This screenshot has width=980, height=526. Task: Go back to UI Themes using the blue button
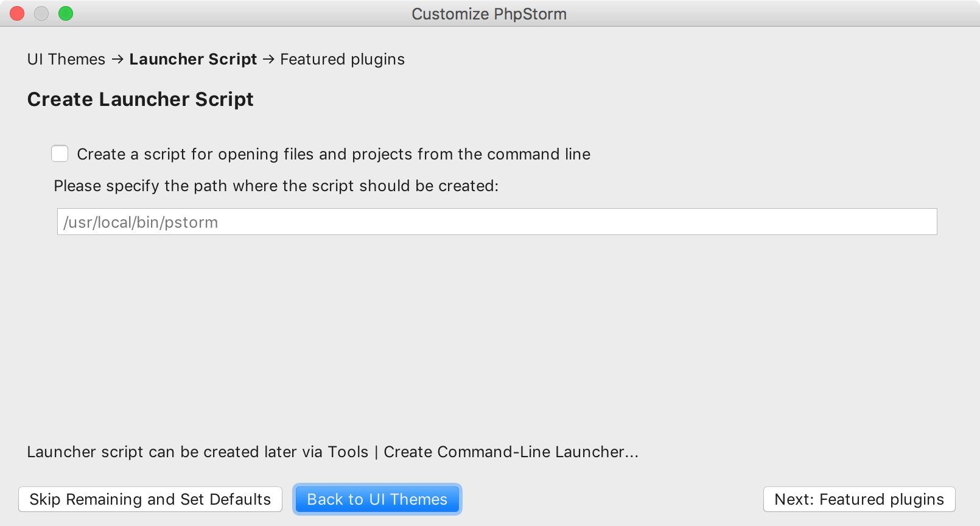[x=377, y=499]
